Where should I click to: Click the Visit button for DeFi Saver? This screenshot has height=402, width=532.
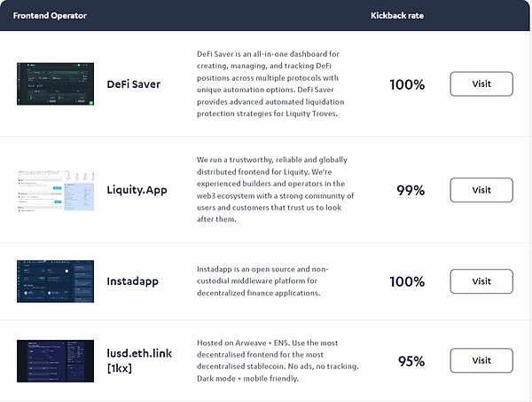(481, 84)
